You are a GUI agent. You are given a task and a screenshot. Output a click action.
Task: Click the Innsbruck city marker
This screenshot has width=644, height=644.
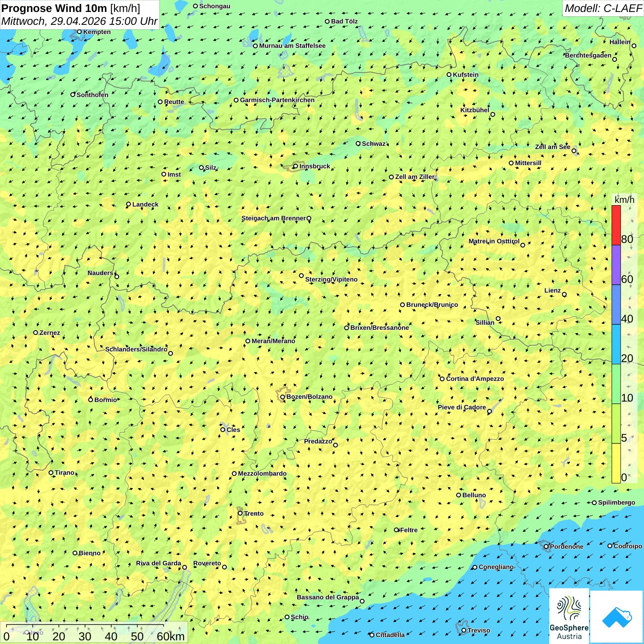pyautogui.click(x=295, y=166)
